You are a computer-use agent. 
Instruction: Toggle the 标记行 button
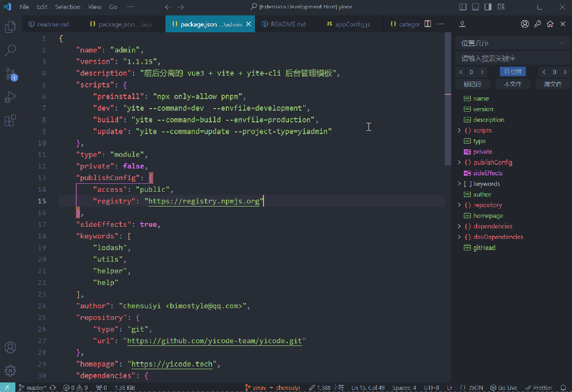pos(472,84)
